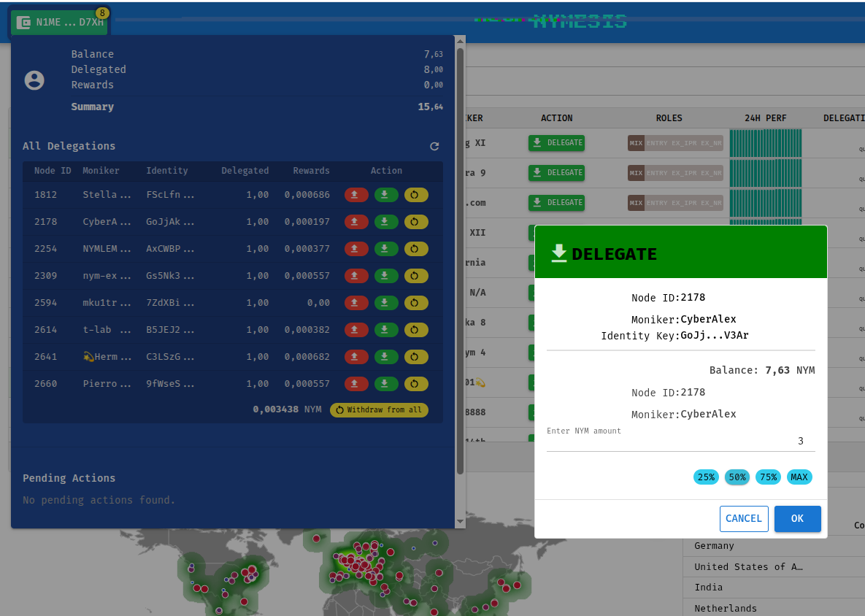This screenshot has height=616, width=865.
Task: Click the Delegate button in top table row
Action: [556, 143]
